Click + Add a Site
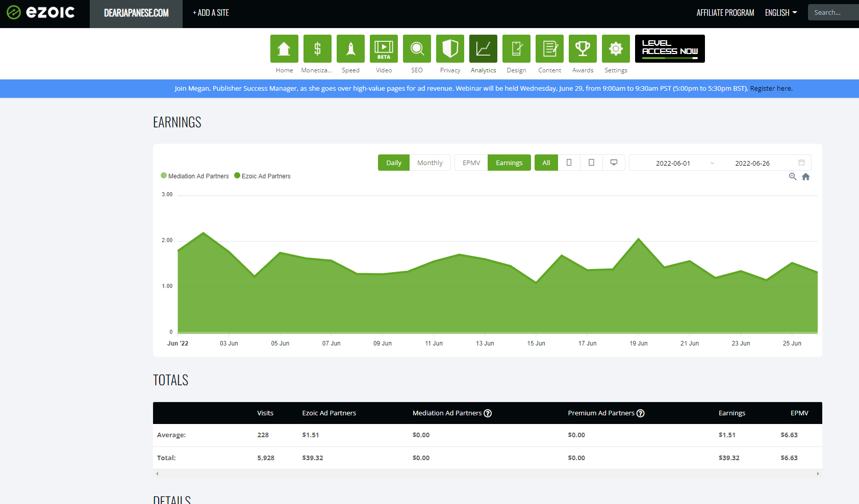Viewport: 859px width, 504px height. [x=211, y=13]
